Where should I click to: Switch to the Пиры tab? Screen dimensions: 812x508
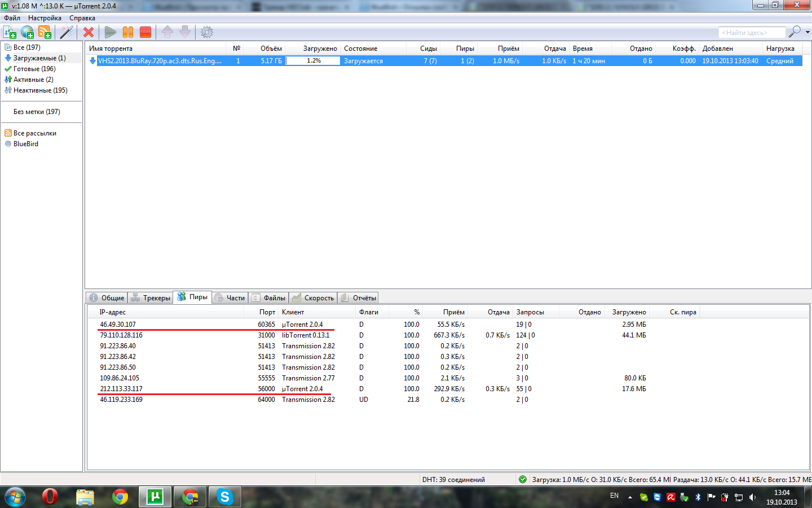(x=192, y=297)
